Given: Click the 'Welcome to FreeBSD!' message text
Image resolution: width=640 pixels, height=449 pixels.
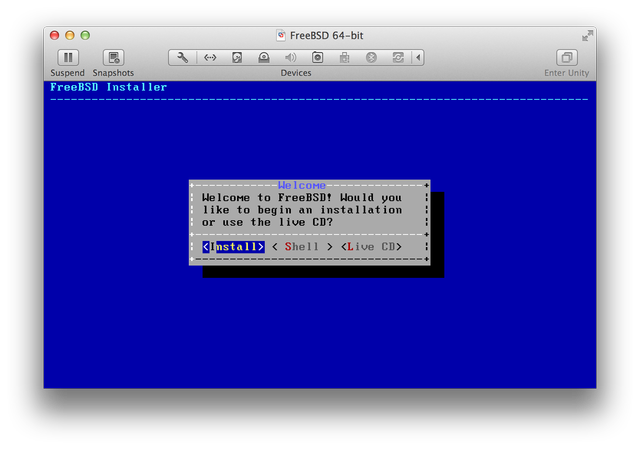Looking at the screenshot, I should coord(302,210).
